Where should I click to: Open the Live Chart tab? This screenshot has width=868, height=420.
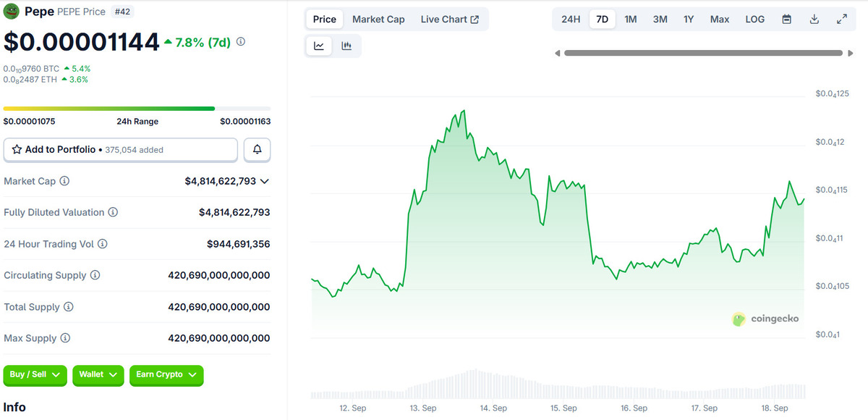tap(449, 20)
